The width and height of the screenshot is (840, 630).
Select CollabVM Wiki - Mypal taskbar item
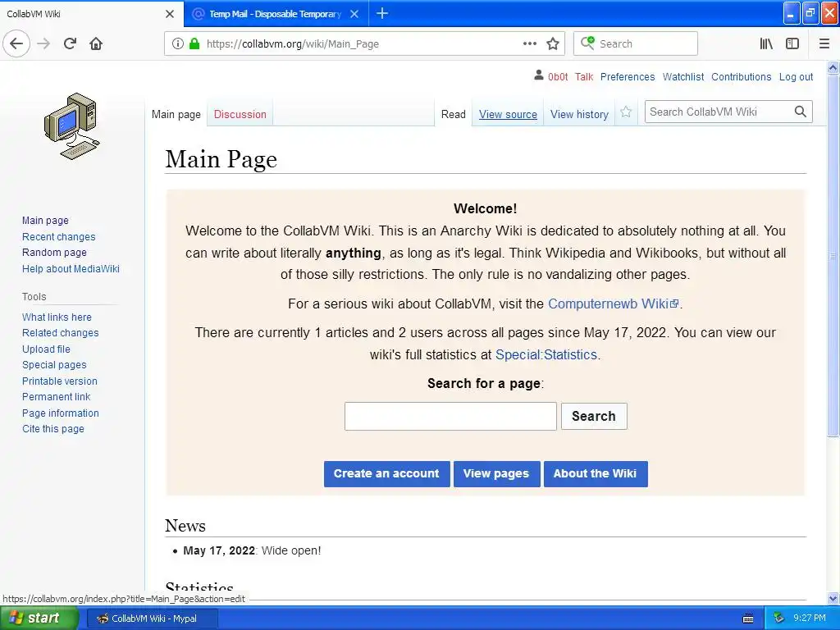coord(152,619)
